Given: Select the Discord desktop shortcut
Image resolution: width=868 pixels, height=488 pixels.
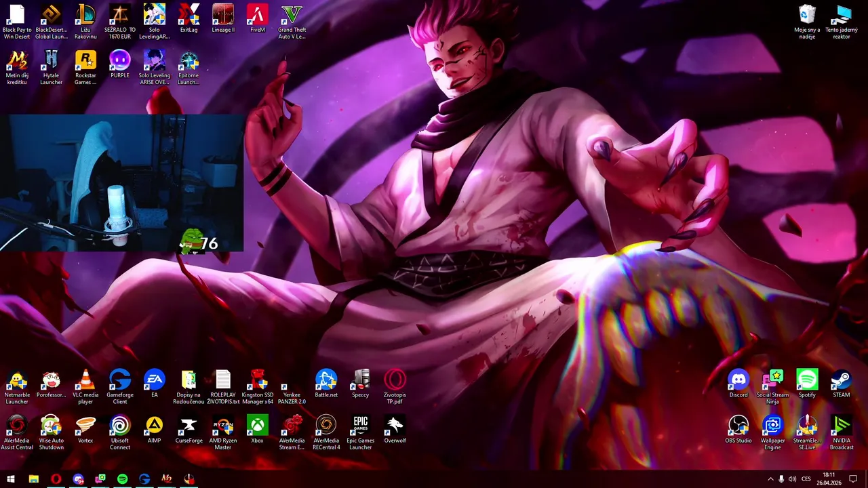Looking at the screenshot, I should coord(738,384).
